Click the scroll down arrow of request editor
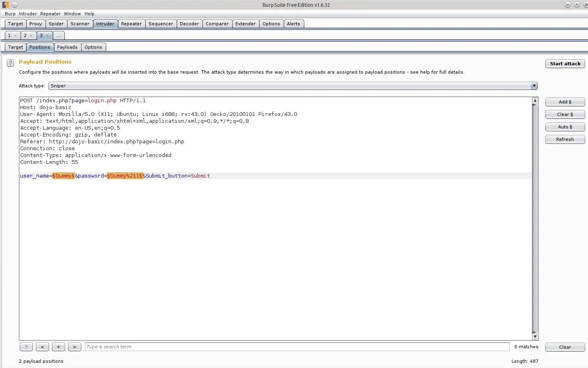Viewport: 588px width, 368px height. pyautogui.click(x=535, y=337)
